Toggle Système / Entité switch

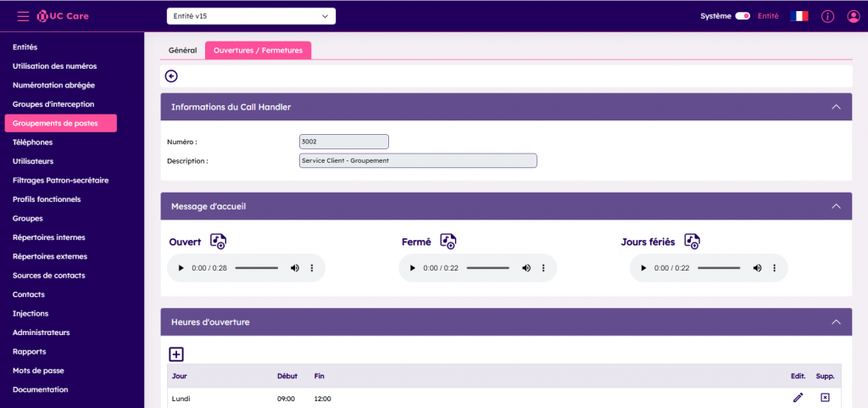coord(743,16)
